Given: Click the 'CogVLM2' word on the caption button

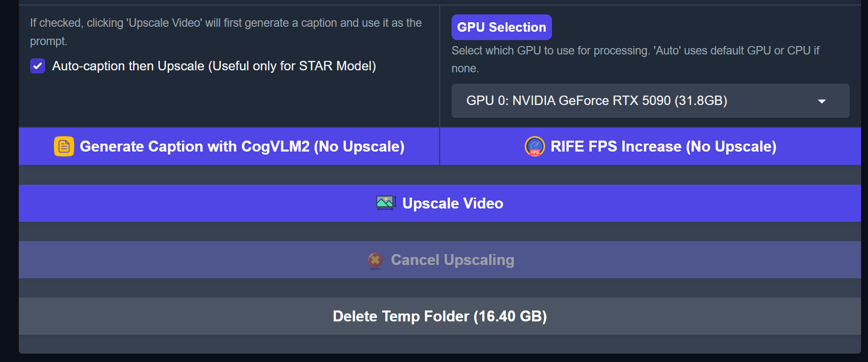Looking at the screenshot, I should coord(275,147).
